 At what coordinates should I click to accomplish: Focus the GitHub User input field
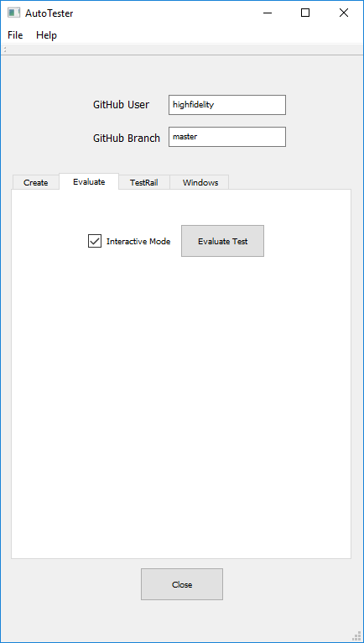coord(227,105)
